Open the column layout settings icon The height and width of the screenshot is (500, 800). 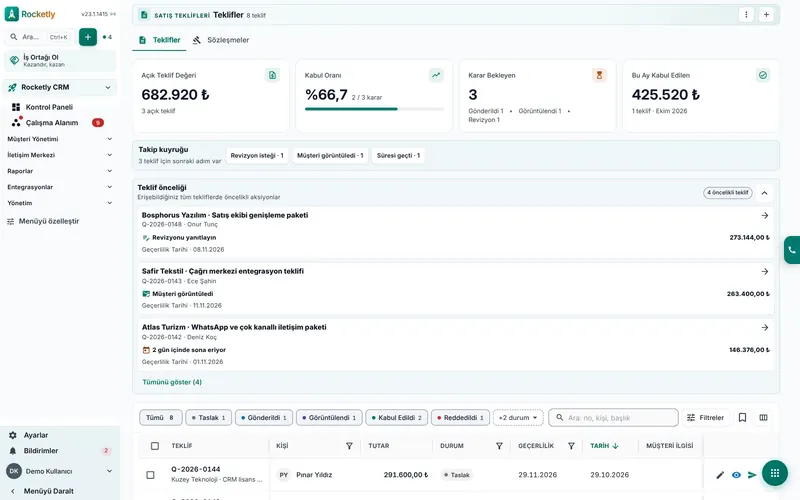click(x=763, y=417)
